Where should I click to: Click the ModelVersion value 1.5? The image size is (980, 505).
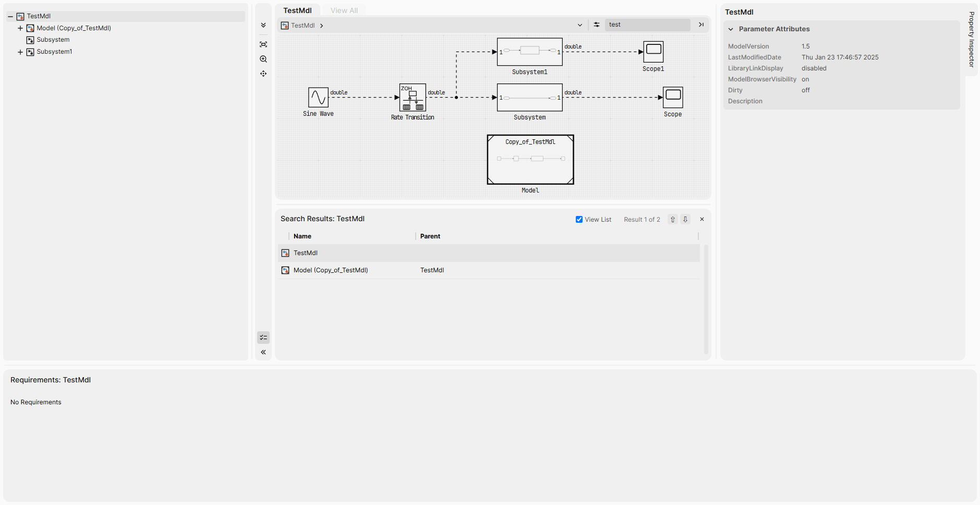[x=806, y=46]
